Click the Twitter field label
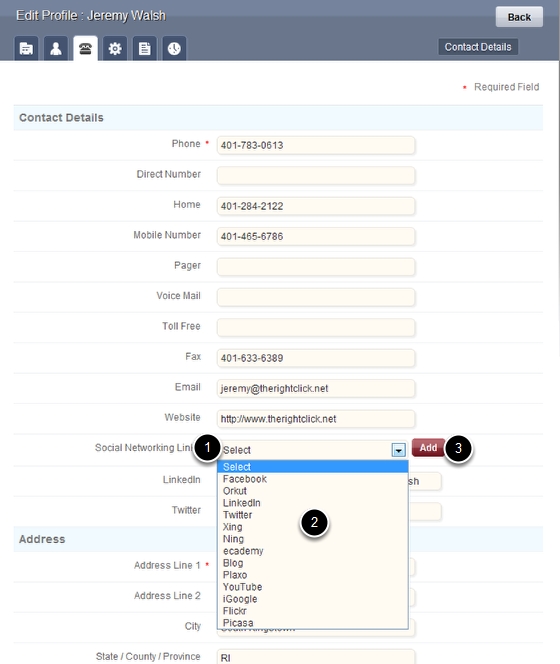This screenshot has width=560, height=664. click(x=186, y=510)
